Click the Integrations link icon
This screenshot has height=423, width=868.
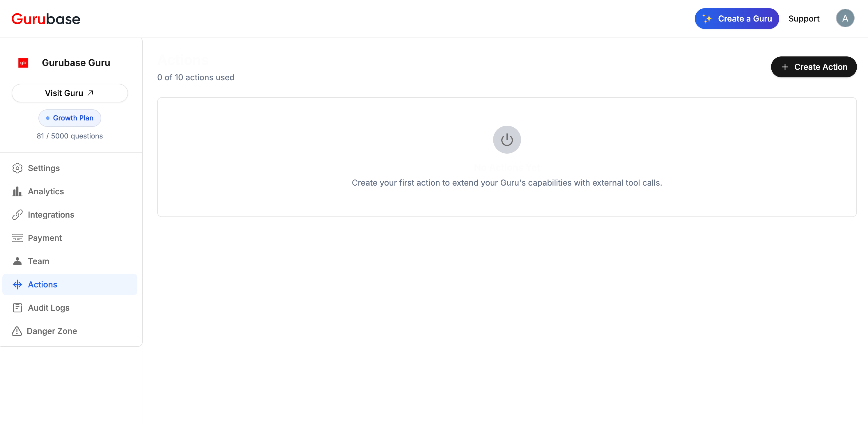tap(17, 214)
